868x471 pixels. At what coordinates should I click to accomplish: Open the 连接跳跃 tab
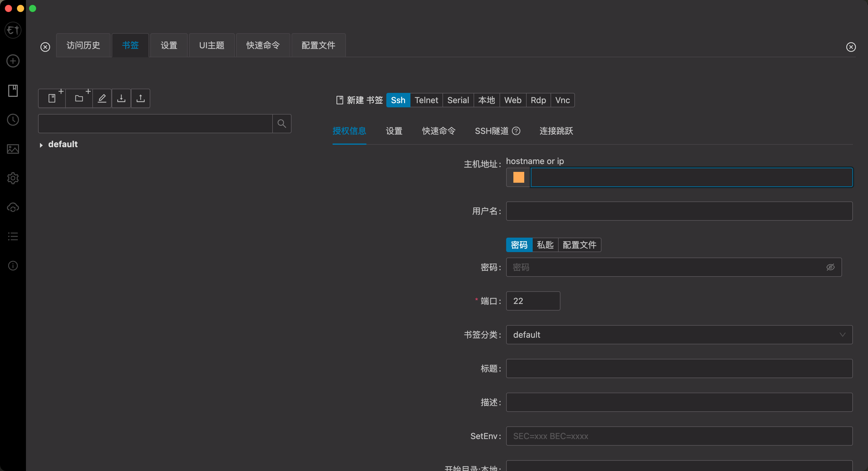556,131
